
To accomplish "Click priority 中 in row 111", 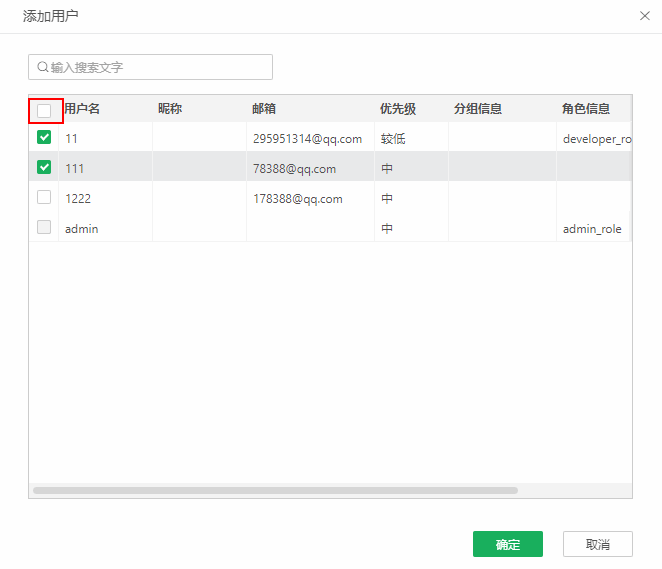I will (387, 169).
